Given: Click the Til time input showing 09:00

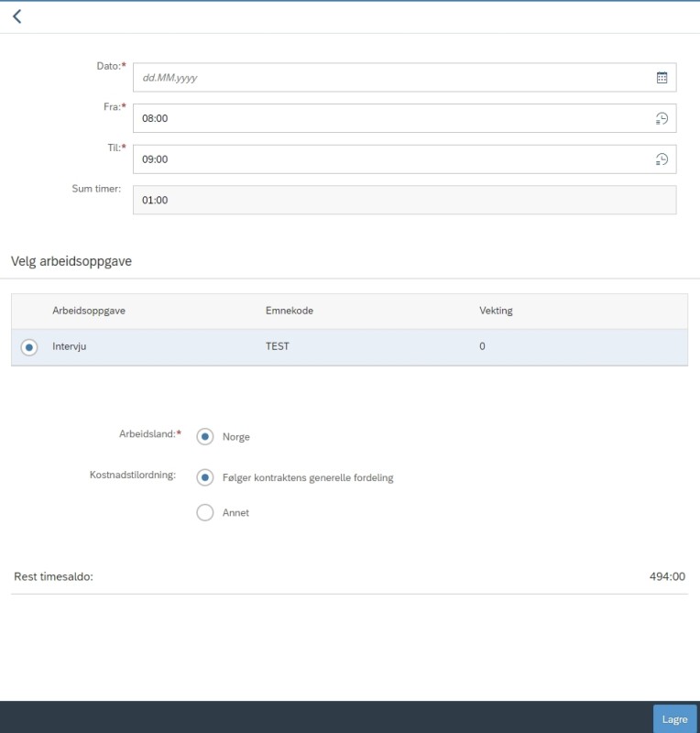Looking at the screenshot, I should pyautogui.click(x=404, y=159).
